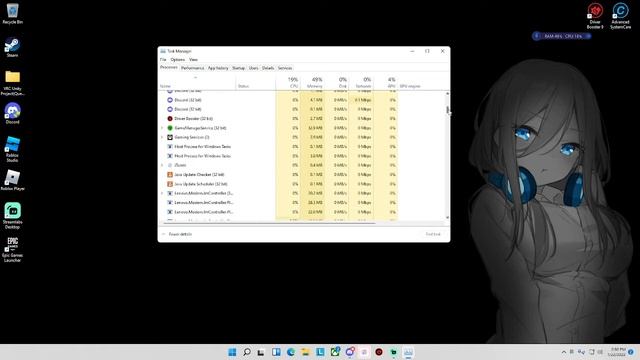Screen dimensions: 640x360
Task: Open the clock and date in the taskbar
Action: click(617, 352)
